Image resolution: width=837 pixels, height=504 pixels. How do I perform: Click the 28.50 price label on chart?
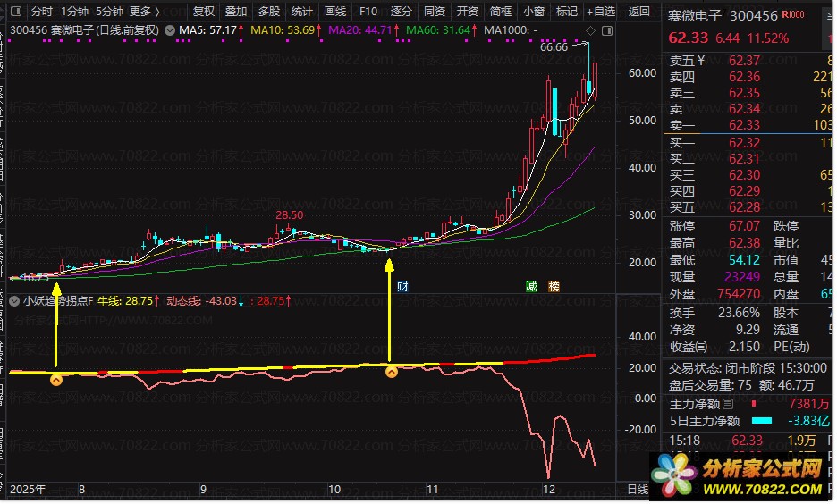[x=290, y=215]
